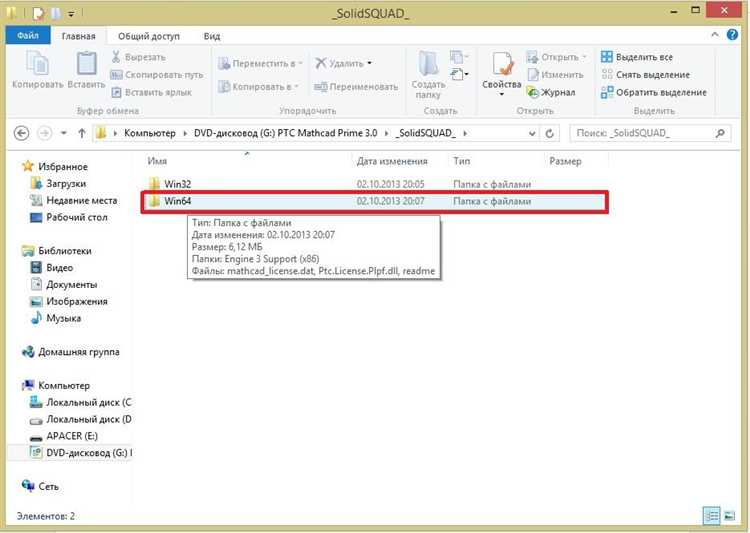The image size is (750, 533).
Task: Open the new item dropdown icon
Action: pos(459,57)
